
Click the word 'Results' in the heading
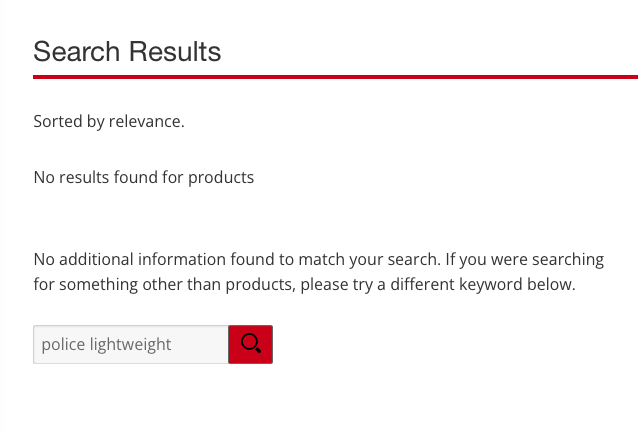[175, 52]
